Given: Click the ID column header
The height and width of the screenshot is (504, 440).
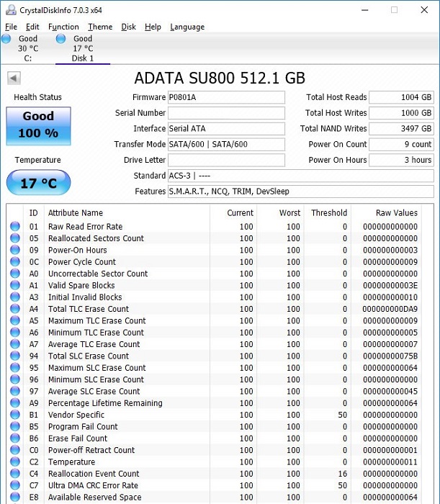Looking at the screenshot, I should pyautogui.click(x=34, y=213).
